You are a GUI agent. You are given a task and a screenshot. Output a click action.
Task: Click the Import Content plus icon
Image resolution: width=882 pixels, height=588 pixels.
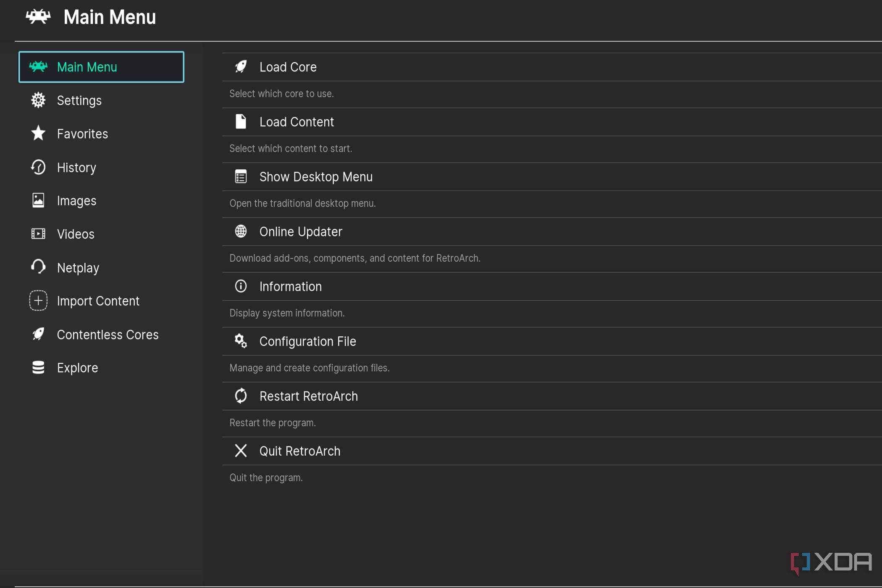38,301
